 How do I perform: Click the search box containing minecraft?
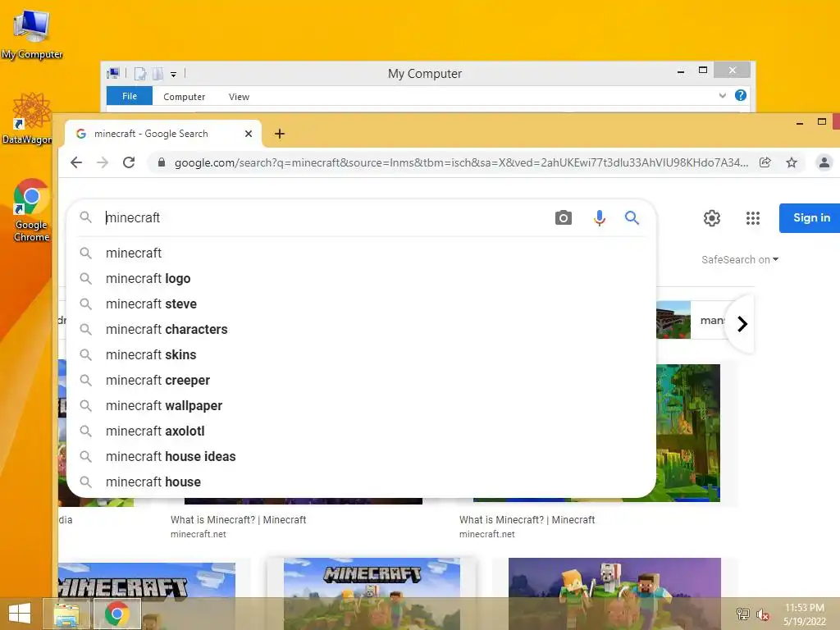coord(326,217)
